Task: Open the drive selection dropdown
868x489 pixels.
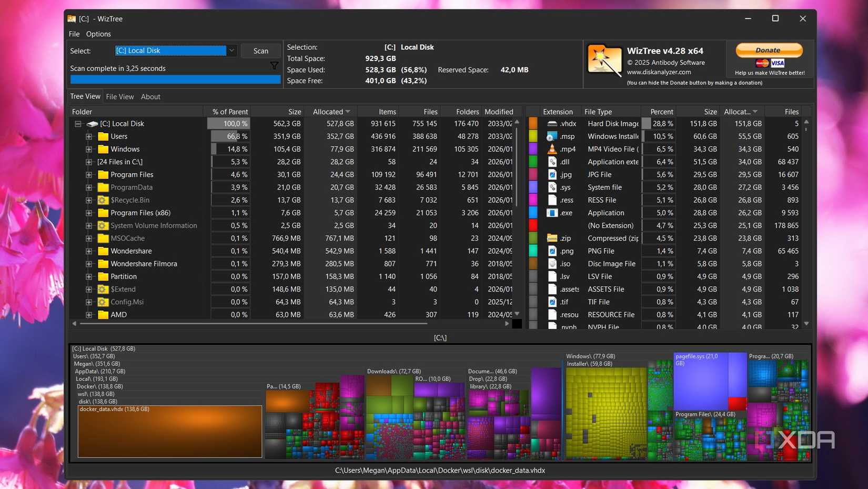Action: tap(231, 51)
